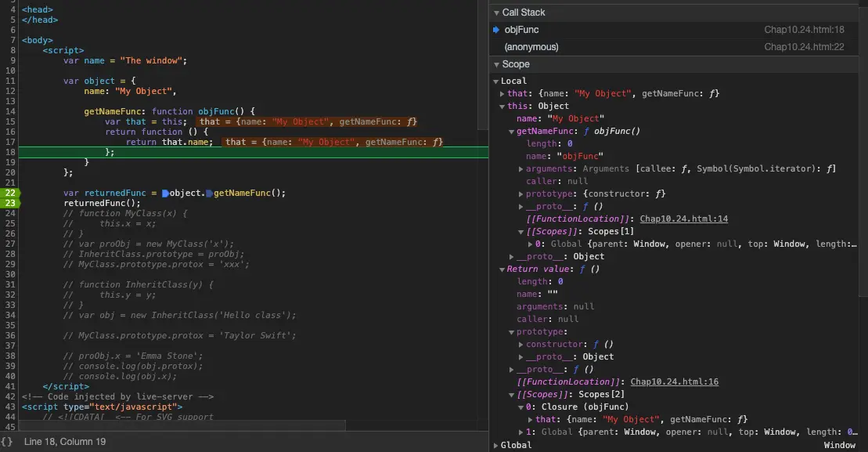Collapse [[Scopes]]: Scopes[1]
This screenshot has height=452, width=868.
[521, 232]
